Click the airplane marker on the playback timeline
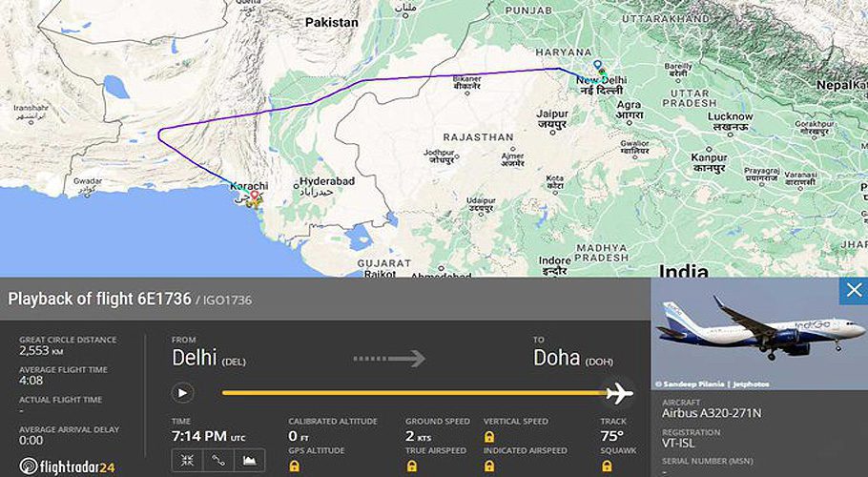 coord(619,393)
